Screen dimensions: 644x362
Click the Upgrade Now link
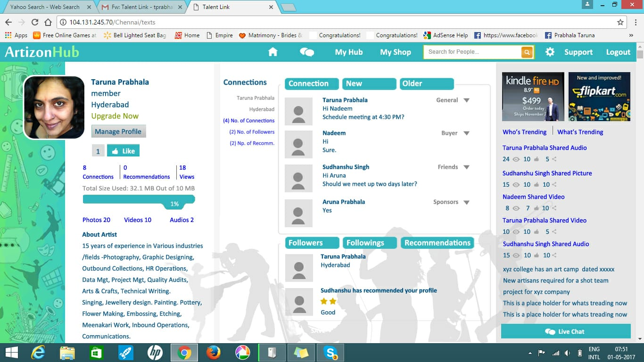(x=115, y=116)
